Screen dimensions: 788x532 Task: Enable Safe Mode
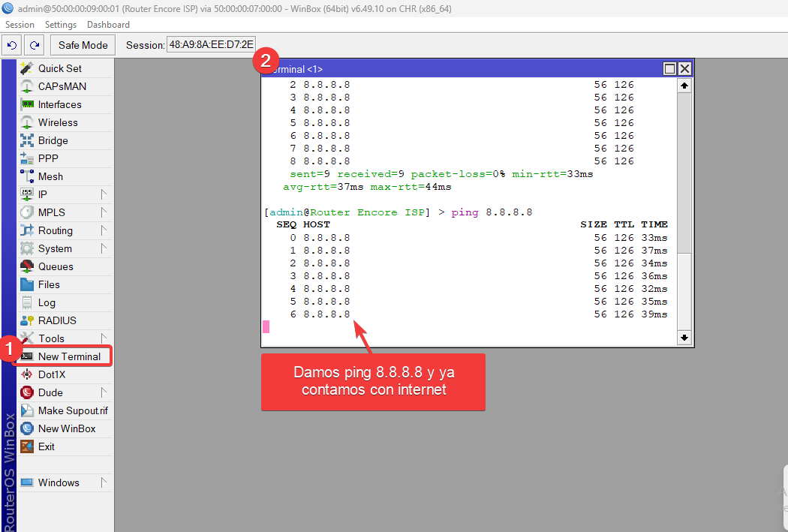coord(82,45)
